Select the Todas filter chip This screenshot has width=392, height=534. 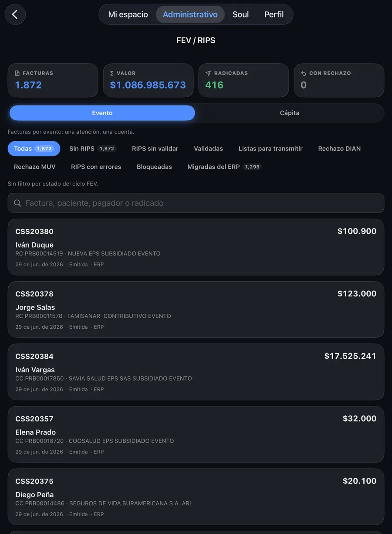point(34,149)
